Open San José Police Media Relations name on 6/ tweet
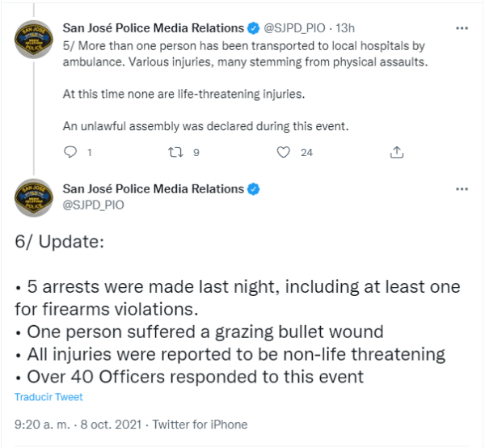Viewport: 485px width, 448px height. [153, 188]
